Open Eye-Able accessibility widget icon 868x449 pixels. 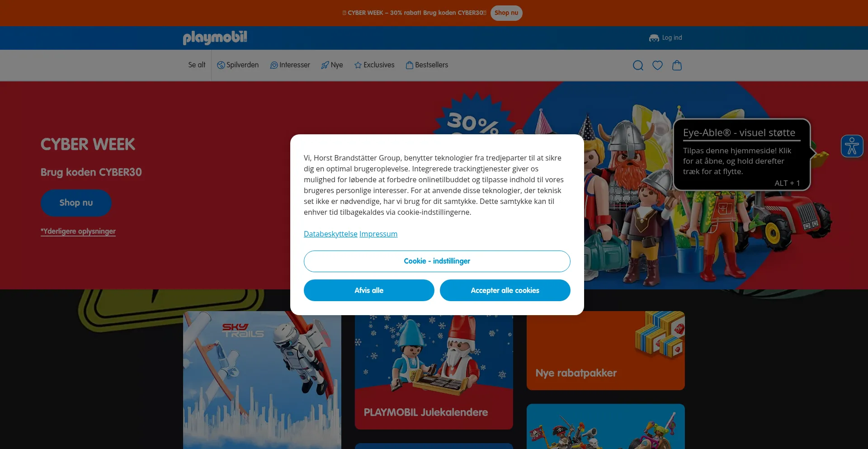[852, 147]
